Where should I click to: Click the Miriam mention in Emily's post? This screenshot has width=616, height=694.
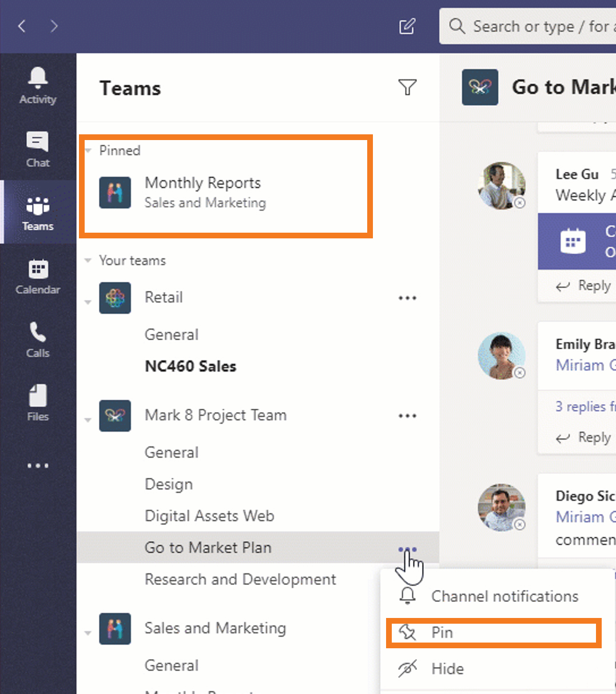point(585,365)
